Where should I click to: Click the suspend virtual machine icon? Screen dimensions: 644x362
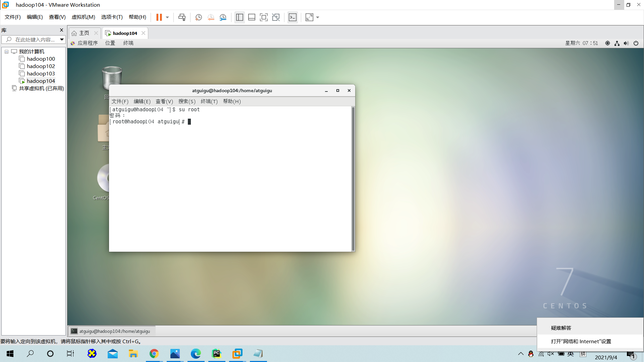point(159,17)
